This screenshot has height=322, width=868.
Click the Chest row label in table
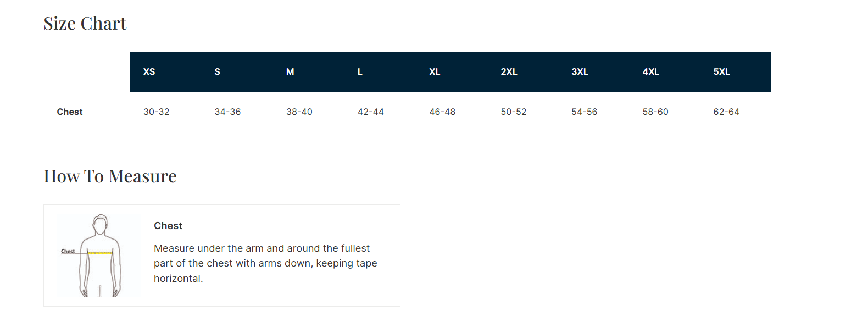point(70,112)
